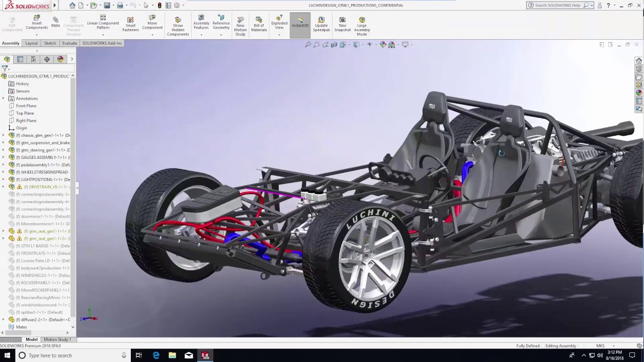Click the Help question mark button

pos(608,6)
